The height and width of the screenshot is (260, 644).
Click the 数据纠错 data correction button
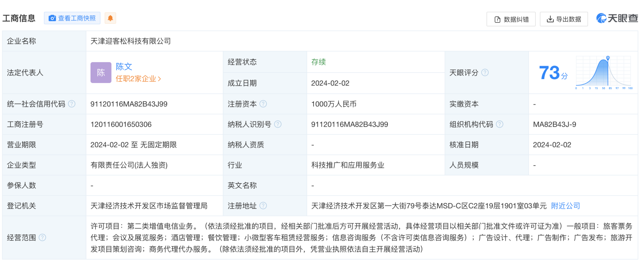[x=511, y=19]
